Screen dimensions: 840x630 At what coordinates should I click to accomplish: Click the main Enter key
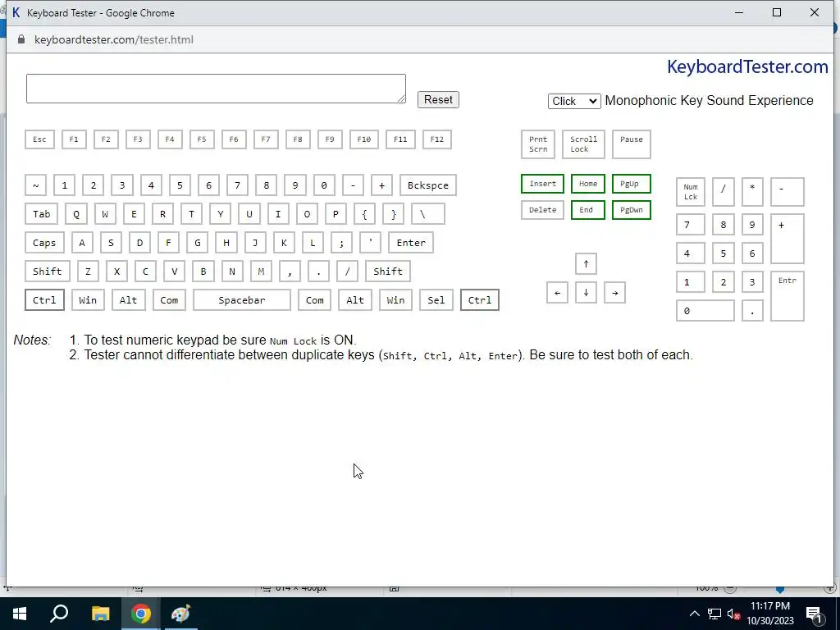[x=411, y=243]
